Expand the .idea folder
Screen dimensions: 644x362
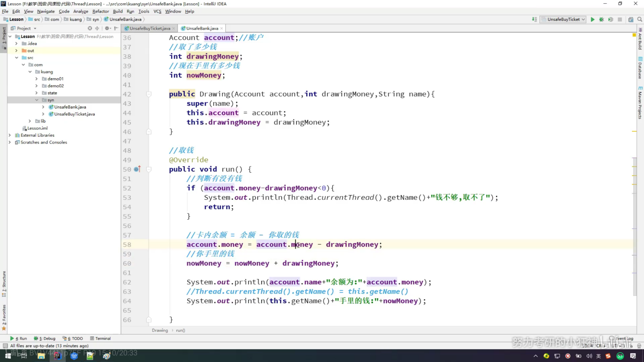[x=16, y=43]
